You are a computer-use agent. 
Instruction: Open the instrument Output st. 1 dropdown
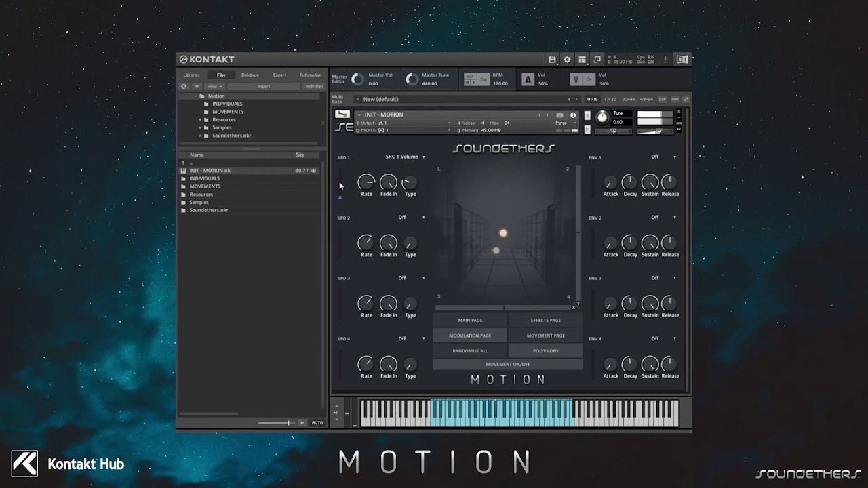pos(403,123)
